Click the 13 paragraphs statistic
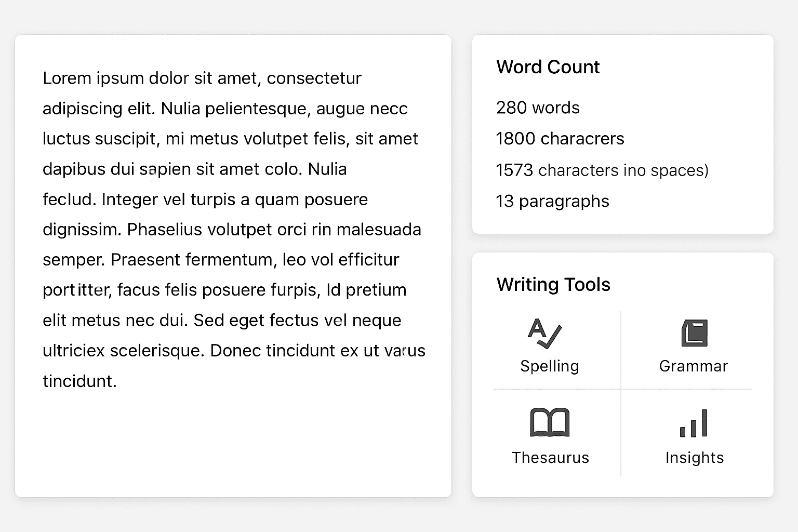798x532 pixels. [x=552, y=201]
